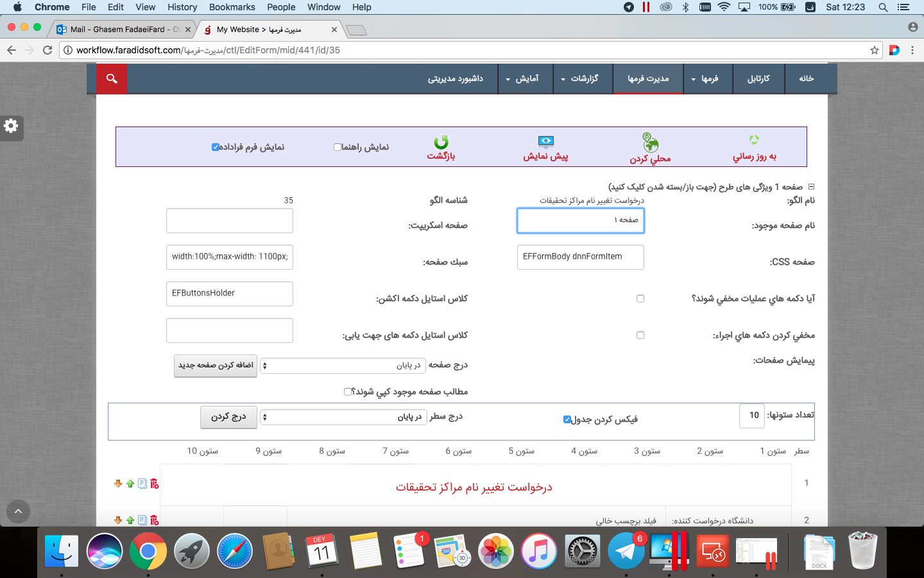Copy row 1 using blue pages icon

(142, 484)
